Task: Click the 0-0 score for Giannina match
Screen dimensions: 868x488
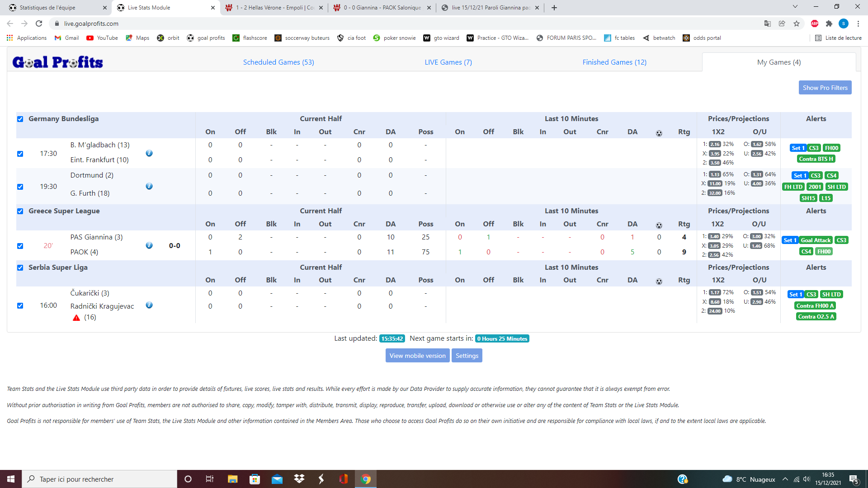Action: (x=175, y=246)
